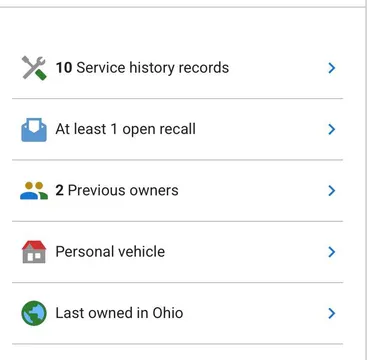Click the word recall in the second row
Screen dimensions: 376x360
pos(177,129)
